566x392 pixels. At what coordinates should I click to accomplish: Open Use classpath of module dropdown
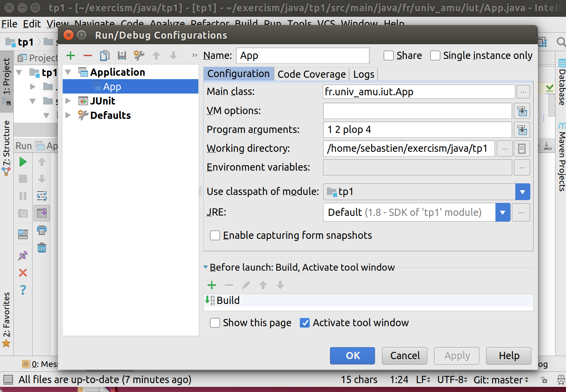tap(522, 192)
